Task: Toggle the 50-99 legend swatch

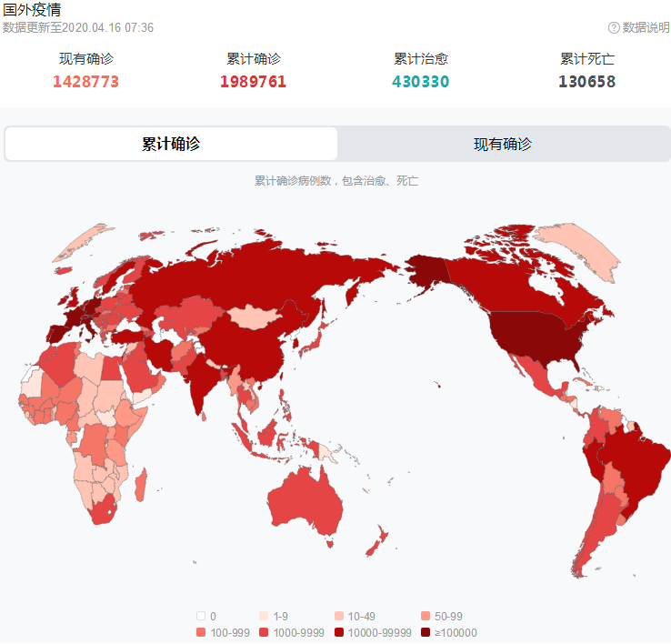Action: pos(426,616)
